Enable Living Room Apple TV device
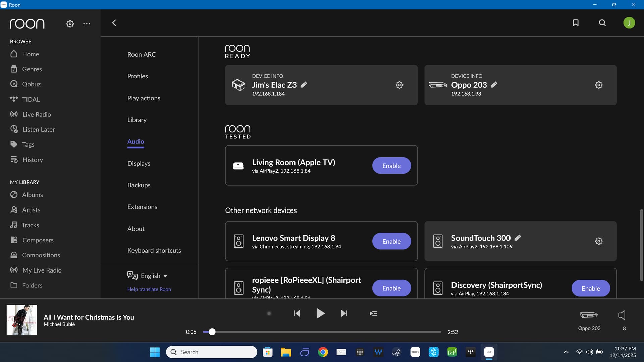This screenshot has height=362, width=644. [x=391, y=166]
